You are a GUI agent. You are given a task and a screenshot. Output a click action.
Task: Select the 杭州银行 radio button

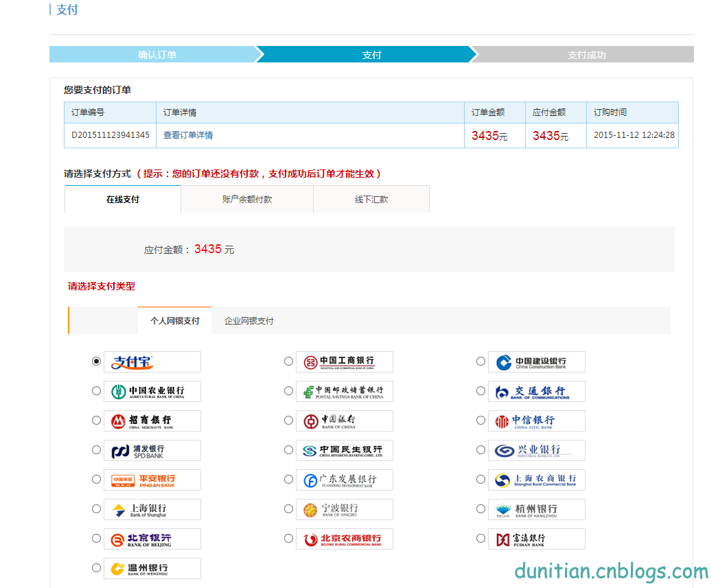[x=480, y=509]
